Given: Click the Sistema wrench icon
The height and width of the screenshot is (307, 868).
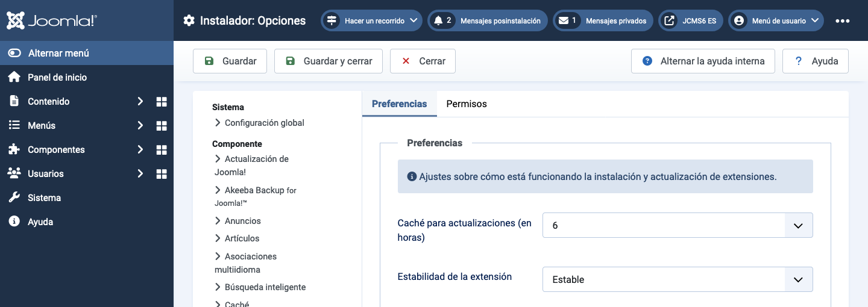Looking at the screenshot, I should click(x=14, y=197).
